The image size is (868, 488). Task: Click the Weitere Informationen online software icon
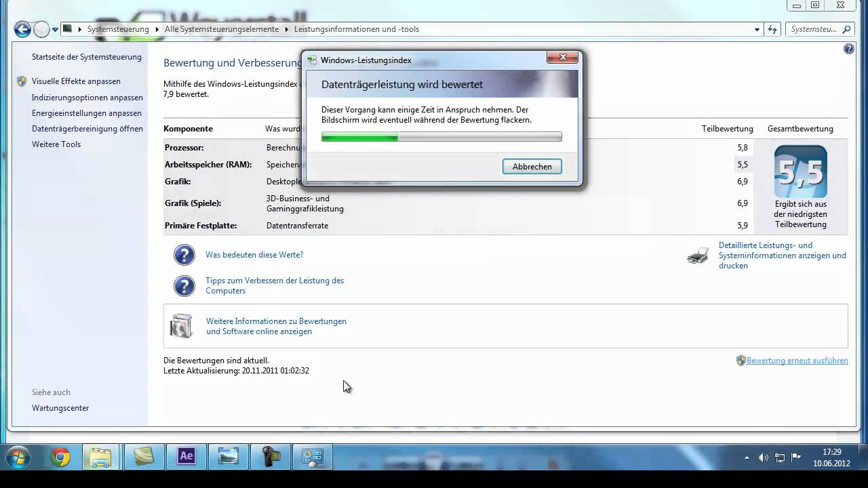[x=182, y=326]
